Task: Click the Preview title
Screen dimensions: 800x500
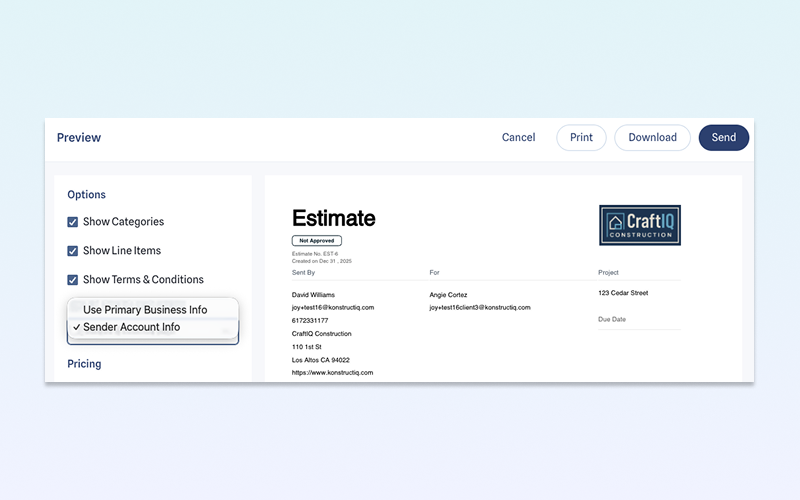Action: tap(79, 138)
